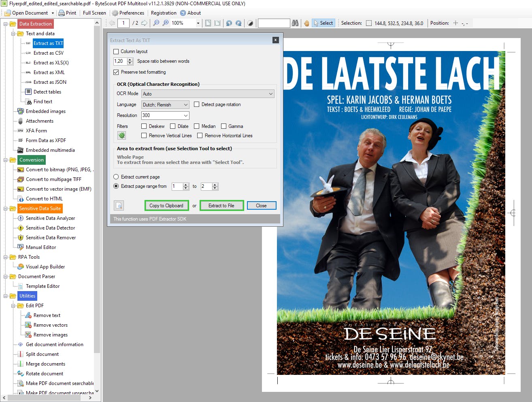Collapse the Edit PDF tree node
Screen dimensions: 532x402
(x=13, y=306)
